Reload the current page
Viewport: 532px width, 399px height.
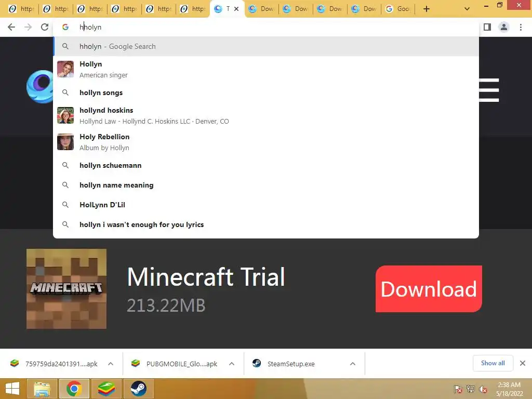tap(45, 27)
